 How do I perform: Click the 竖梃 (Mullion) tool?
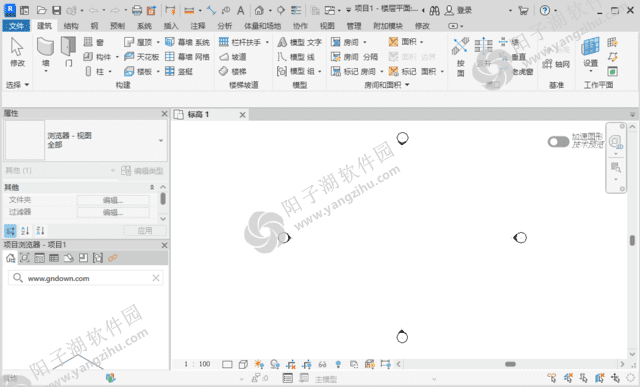click(x=179, y=71)
